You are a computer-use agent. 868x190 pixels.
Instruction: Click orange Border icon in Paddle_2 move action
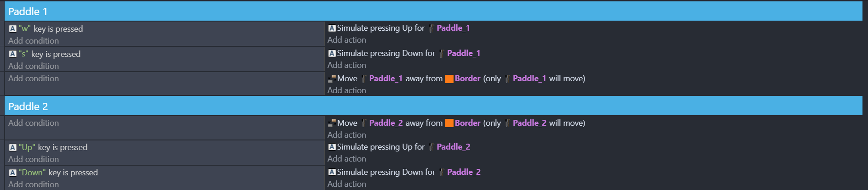coord(449,123)
